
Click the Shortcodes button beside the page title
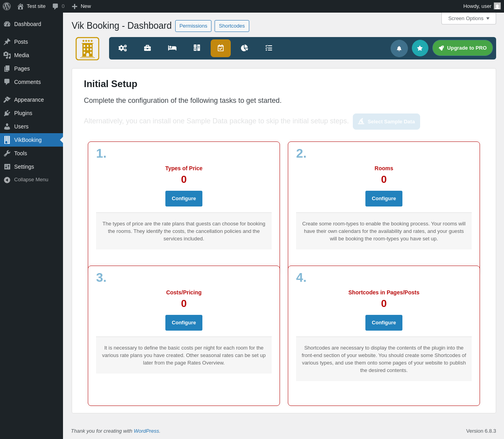click(x=232, y=26)
